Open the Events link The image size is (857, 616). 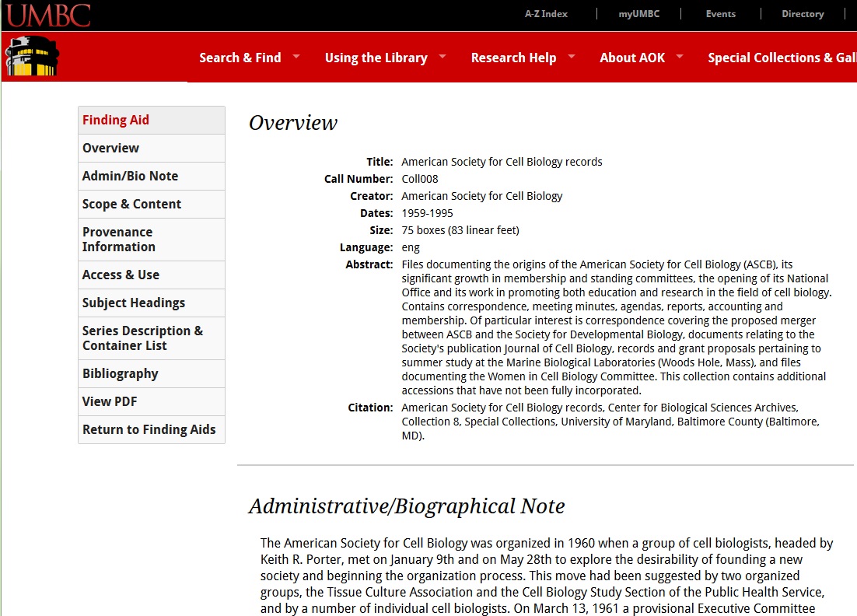pyautogui.click(x=720, y=14)
